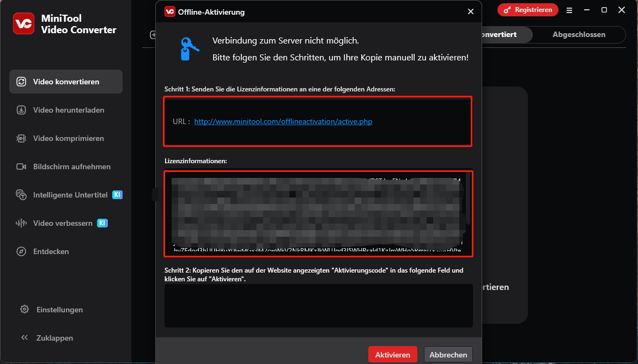Click the Einstellungen gear icon

pyautogui.click(x=25, y=310)
